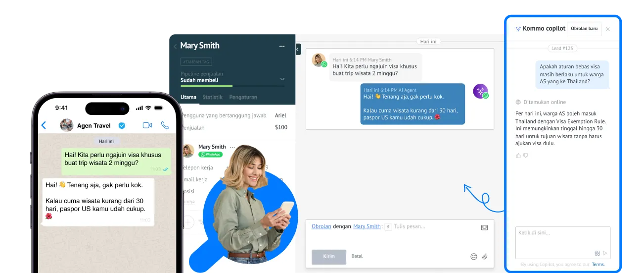Click the sale value $100
The width and height of the screenshot is (644, 273).
tap(281, 127)
